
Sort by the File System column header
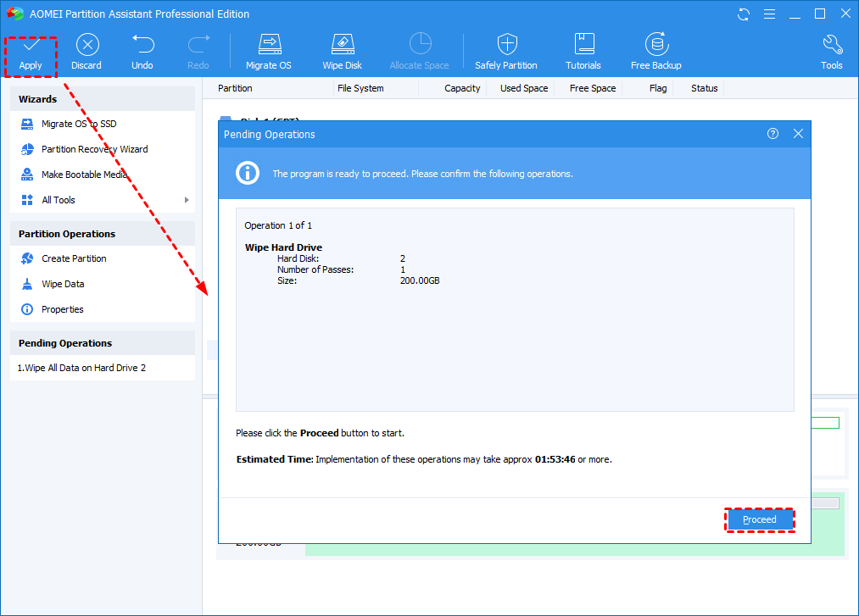360,88
